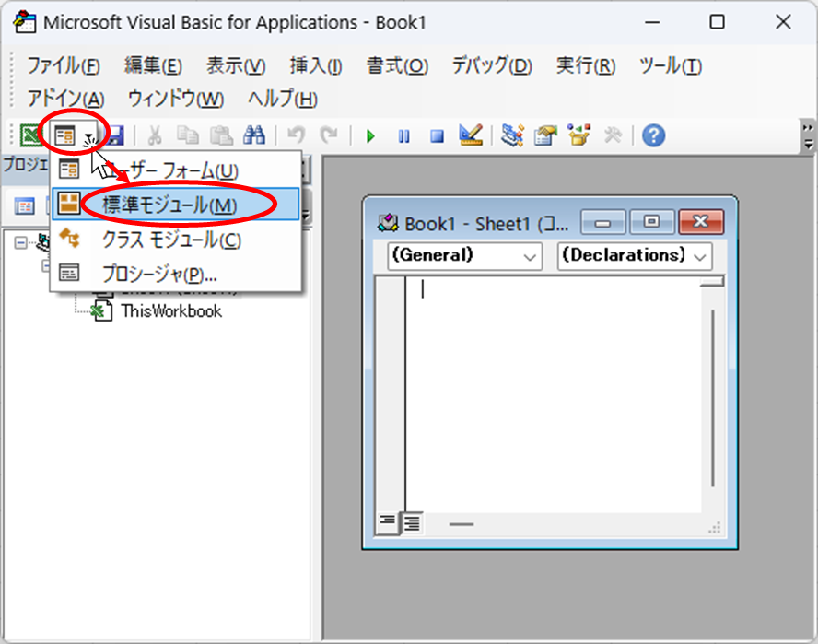Open Find with the binoculars icon
Viewport: 818px width, 644px height.
pyautogui.click(x=254, y=135)
